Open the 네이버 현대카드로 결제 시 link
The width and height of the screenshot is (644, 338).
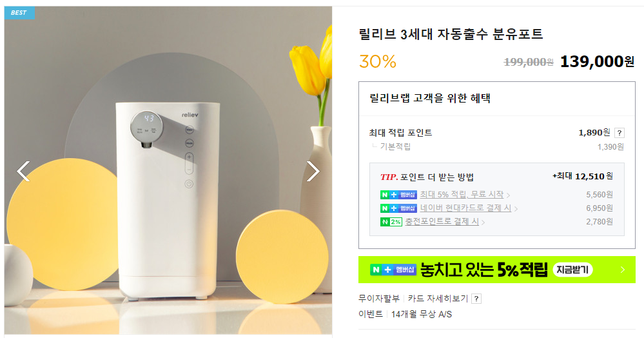click(x=465, y=208)
